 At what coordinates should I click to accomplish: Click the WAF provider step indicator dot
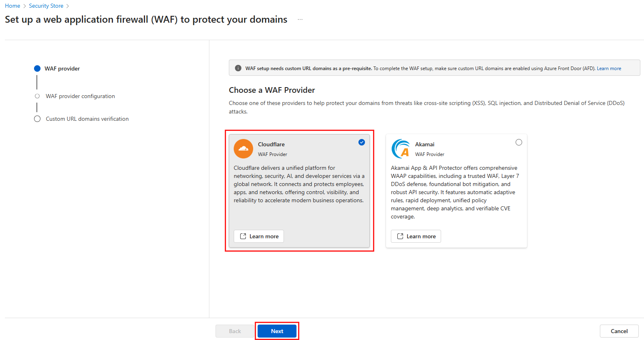pos(37,68)
